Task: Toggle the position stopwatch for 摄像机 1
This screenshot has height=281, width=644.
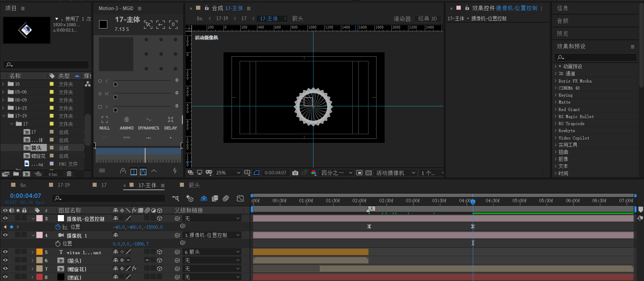Action: point(58,243)
